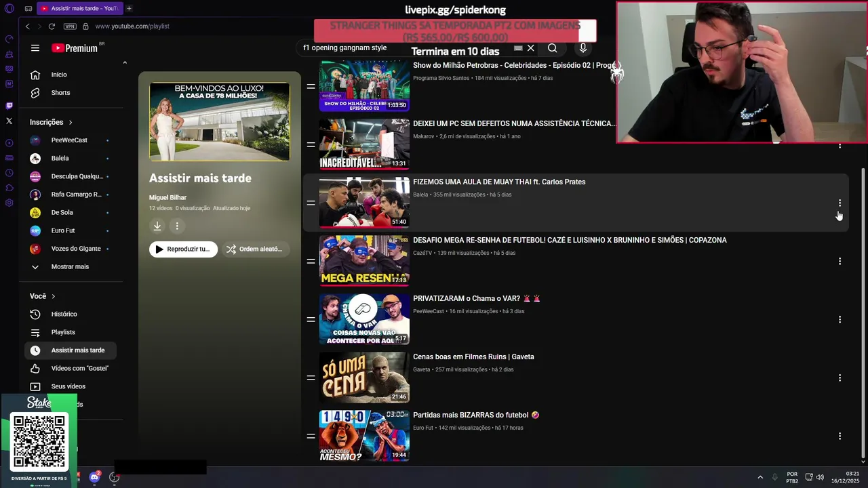868x488 pixels.
Task: Open Cenas boas em Filmes Ruins video title
Action: point(473,357)
